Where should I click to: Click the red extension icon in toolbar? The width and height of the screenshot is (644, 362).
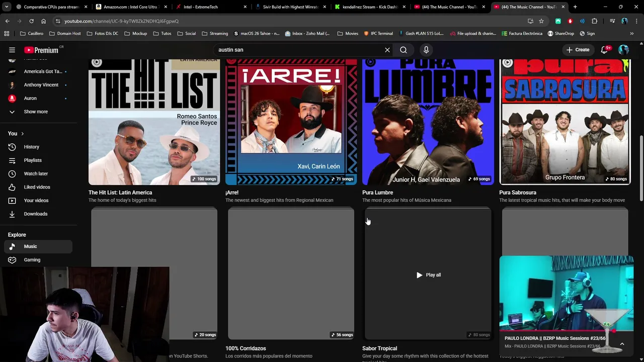(x=570, y=21)
